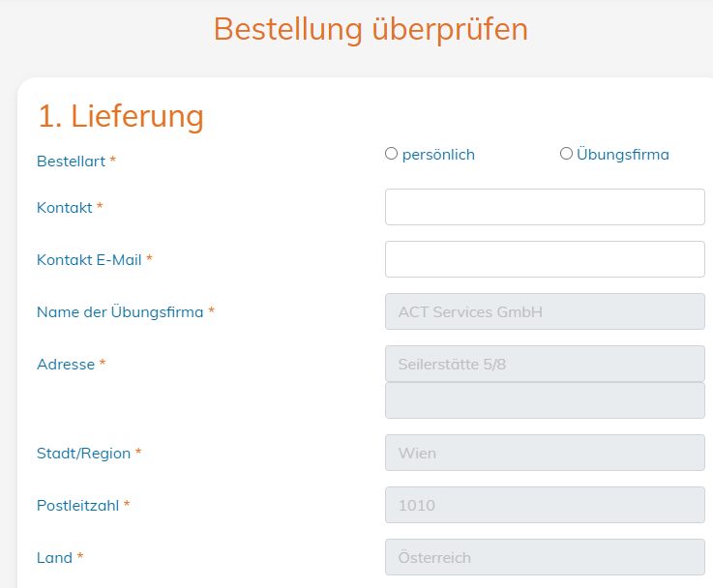
Task: Click the Österreich country field
Action: (545, 558)
